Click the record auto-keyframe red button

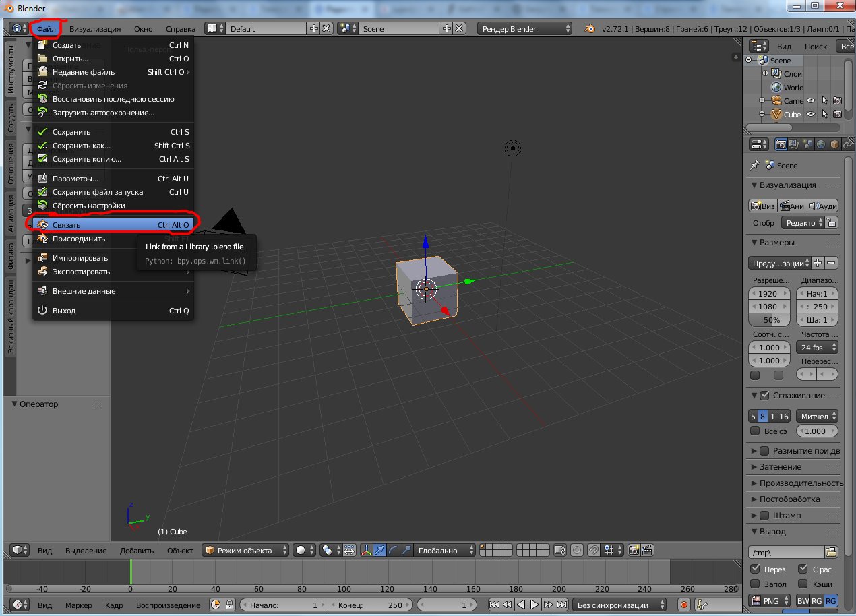684,605
